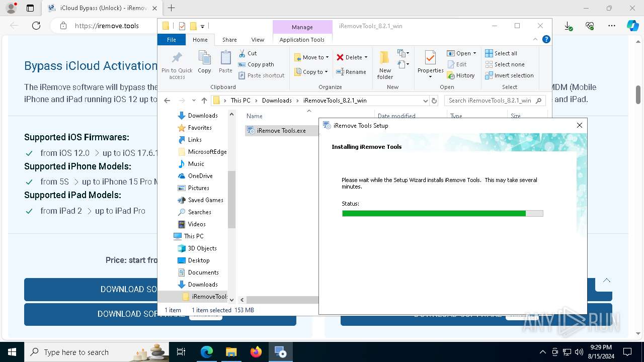Image resolution: width=644 pixels, height=362 pixels.
Task: Close the iRemove Tools Setup dialog
Action: coord(580,125)
